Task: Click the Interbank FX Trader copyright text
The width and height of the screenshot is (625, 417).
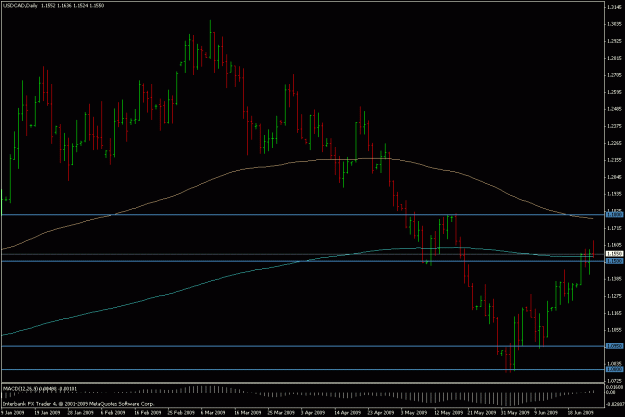Action: pos(79,404)
